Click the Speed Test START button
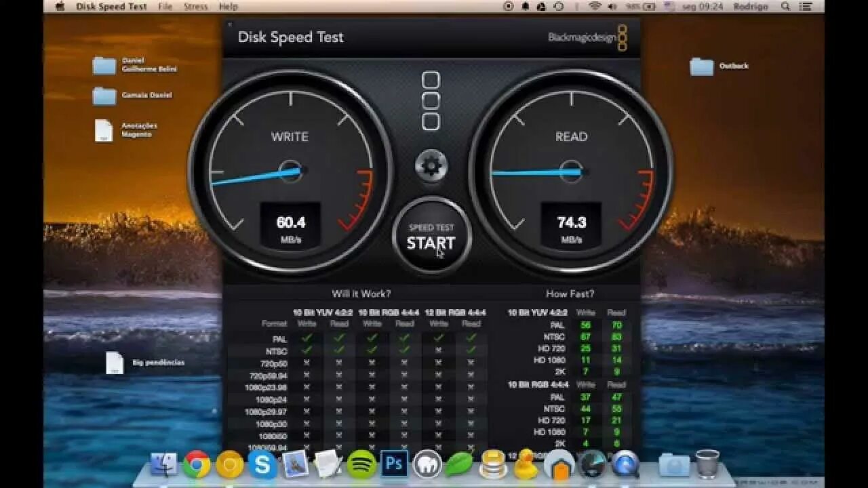 pos(431,237)
